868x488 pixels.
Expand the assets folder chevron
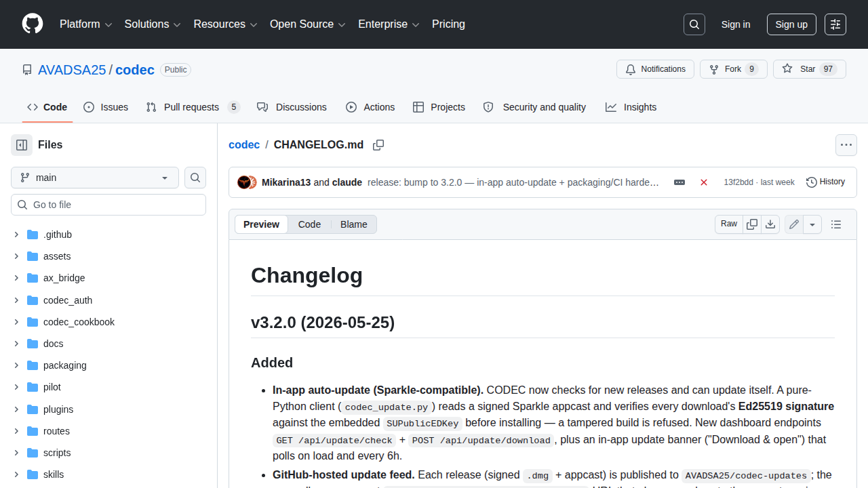point(16,256)
